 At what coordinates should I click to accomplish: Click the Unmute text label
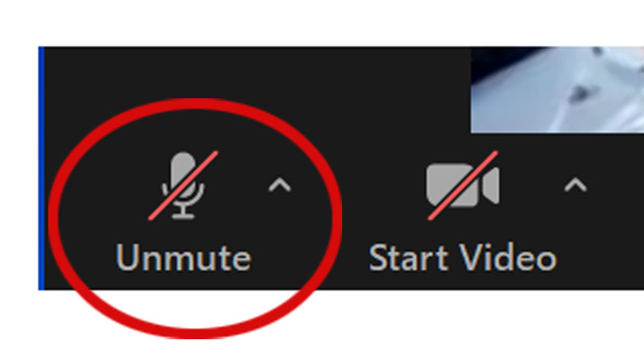(x=184, y=258)
